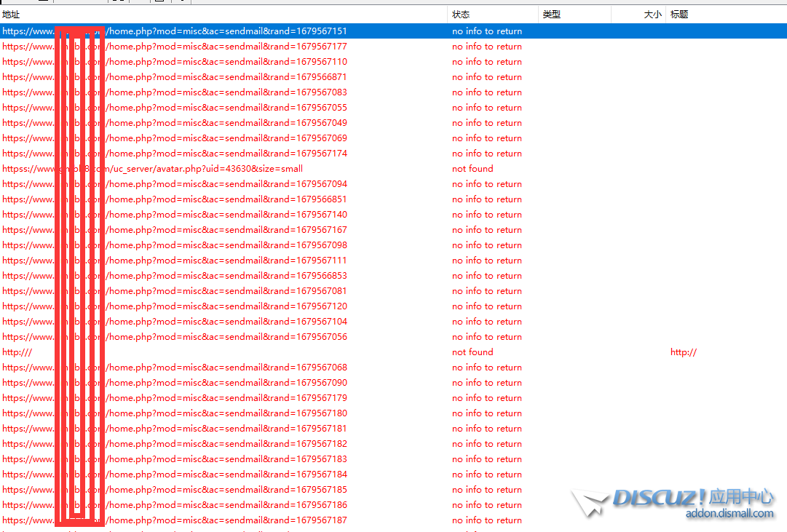
Task: Click the 类型 column header
Action: [551, 15]
